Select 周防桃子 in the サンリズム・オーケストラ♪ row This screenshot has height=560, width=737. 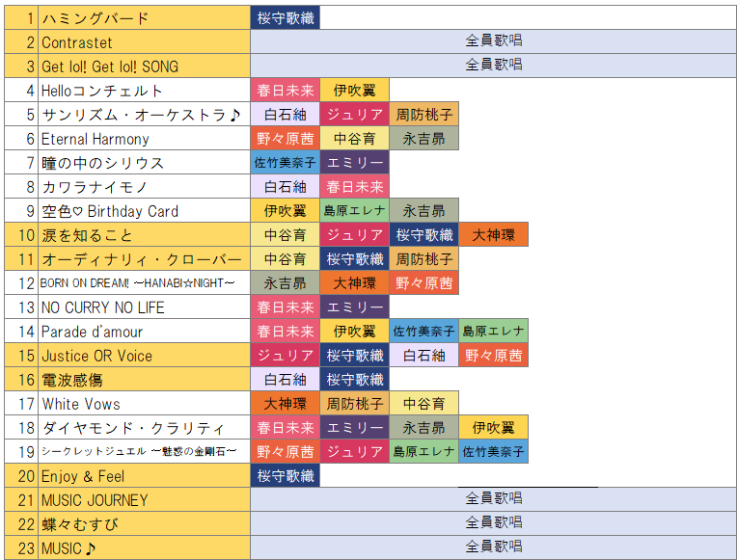click(423, 115)
